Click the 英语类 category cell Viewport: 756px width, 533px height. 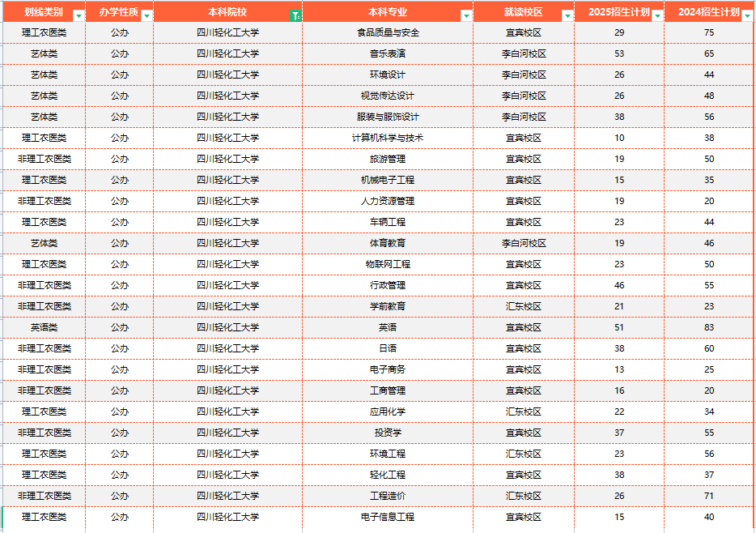click(x=45, y=327)
